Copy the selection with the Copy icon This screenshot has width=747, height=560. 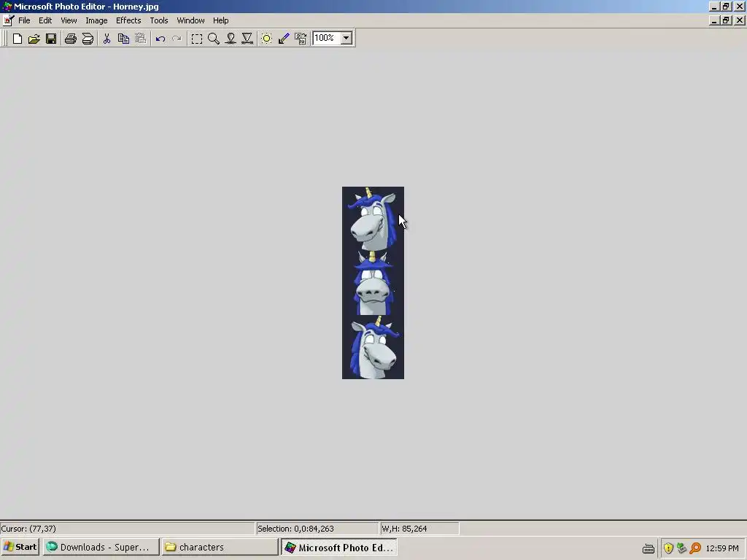tap(123, 39)
